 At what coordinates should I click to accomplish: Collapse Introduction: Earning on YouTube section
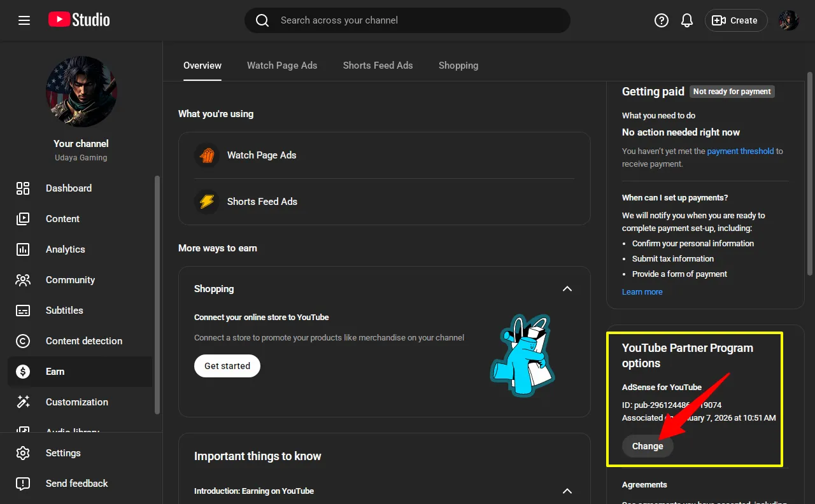[x=567, y=491]
